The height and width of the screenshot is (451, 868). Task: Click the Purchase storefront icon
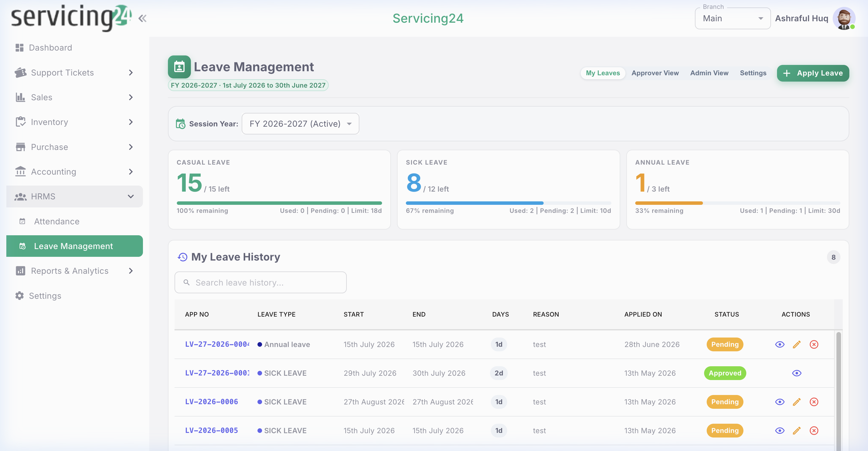point(21,147)
